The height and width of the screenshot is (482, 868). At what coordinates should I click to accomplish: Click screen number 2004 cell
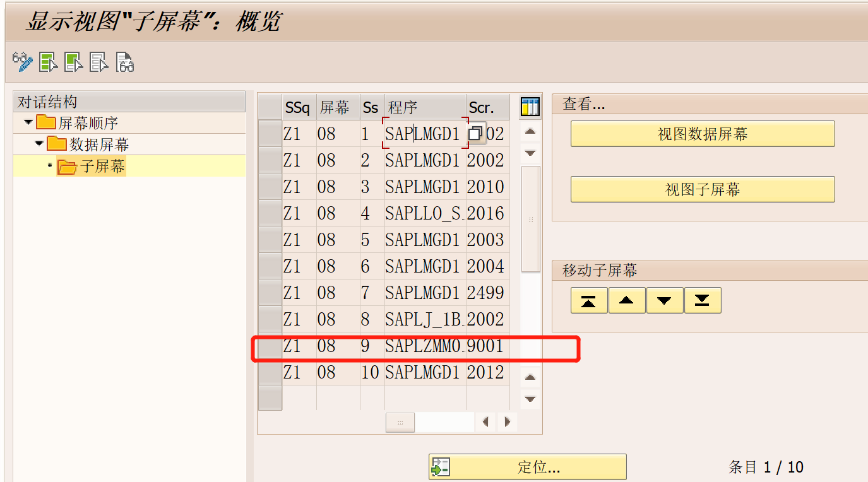click(488, 266)
